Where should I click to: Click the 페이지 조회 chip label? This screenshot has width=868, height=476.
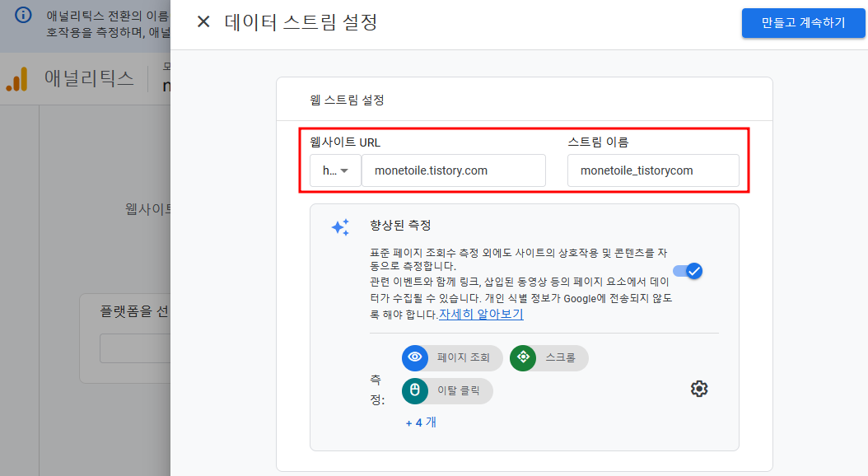pyautogui.click(x=464, y=357)
